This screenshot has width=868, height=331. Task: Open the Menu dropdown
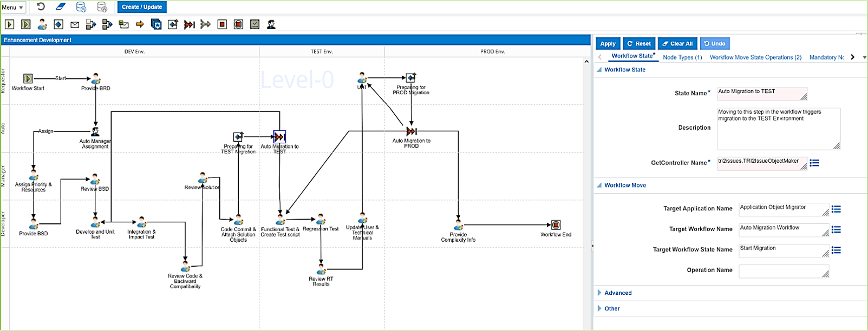[13, 7]
